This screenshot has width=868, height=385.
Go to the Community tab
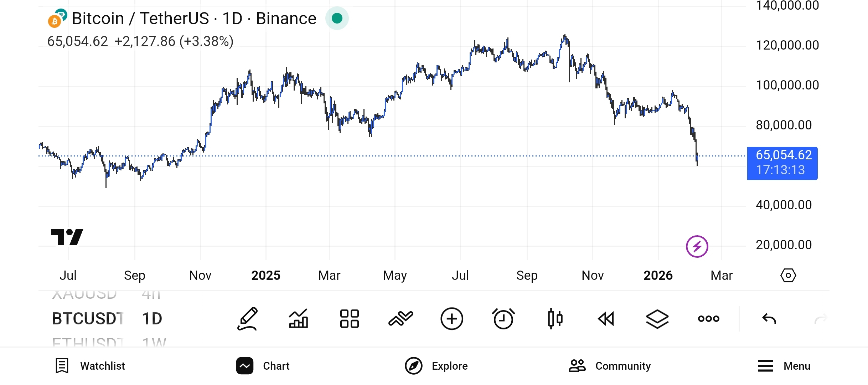tap(610, 366)
